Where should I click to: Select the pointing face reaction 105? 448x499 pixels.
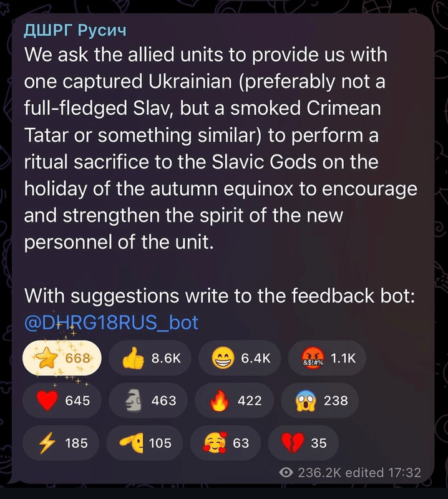[x=145, y=443]
